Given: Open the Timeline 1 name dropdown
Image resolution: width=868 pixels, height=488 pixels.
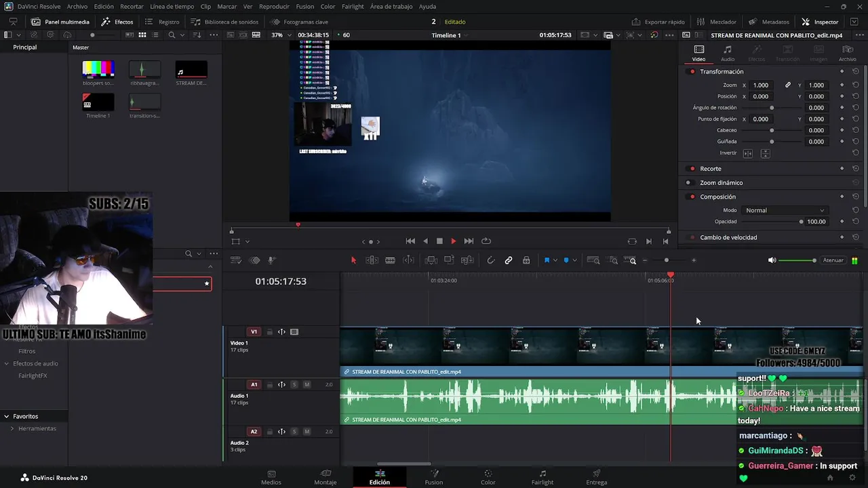Looking at the screenshot, I should 450,35.
